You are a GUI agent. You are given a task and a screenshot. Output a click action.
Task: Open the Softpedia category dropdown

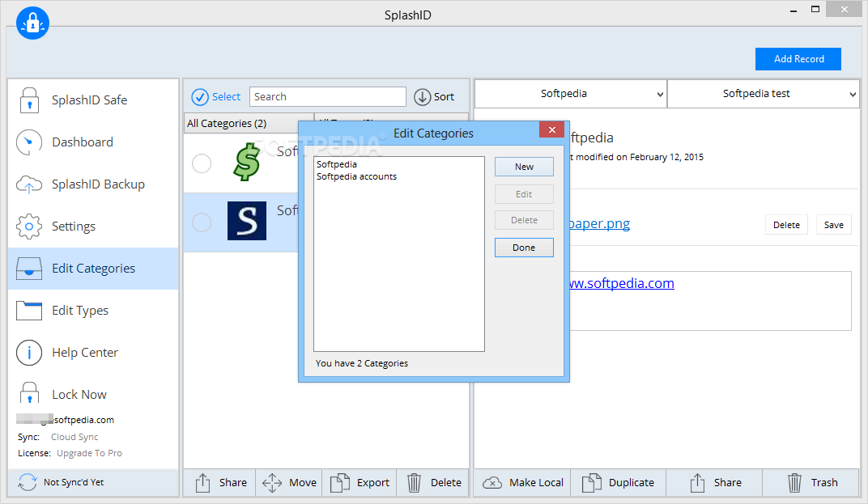click(570, 94)
